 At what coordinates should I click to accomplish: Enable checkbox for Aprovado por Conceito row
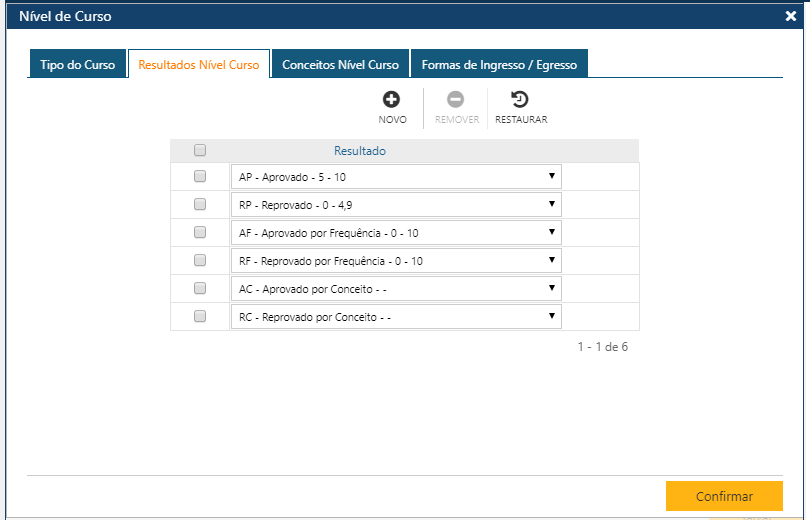pyautogui.click(x=200, y=288)
